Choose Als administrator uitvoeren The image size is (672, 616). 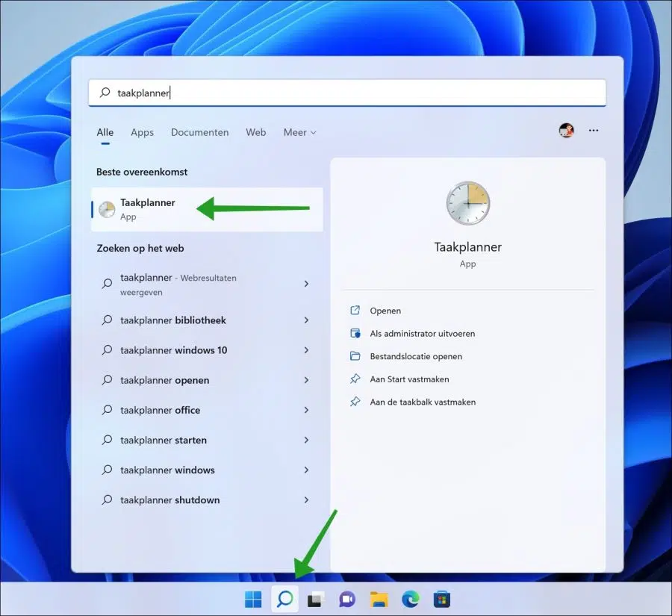tap(422, 333)
